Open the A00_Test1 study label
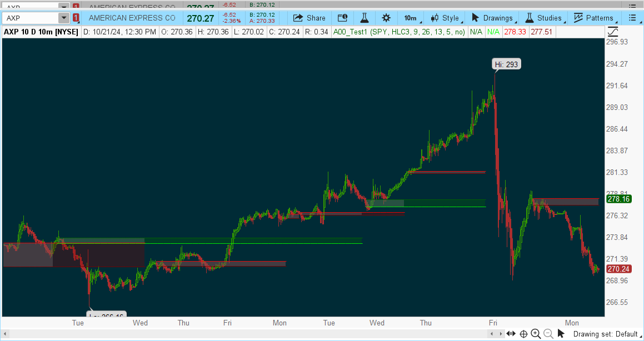Image resolution: width=644 pixels, height=341 pixels. click(x=399, y=32)
